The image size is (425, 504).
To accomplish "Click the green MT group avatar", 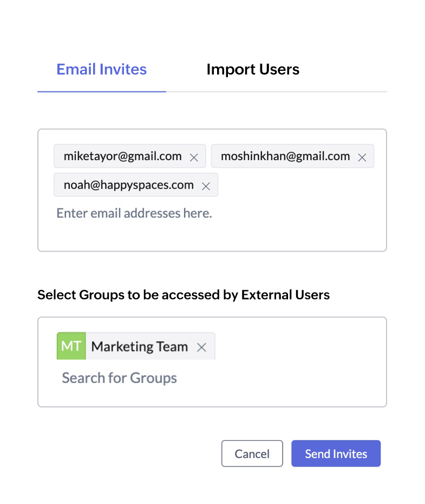I will (x=71, y=347).
